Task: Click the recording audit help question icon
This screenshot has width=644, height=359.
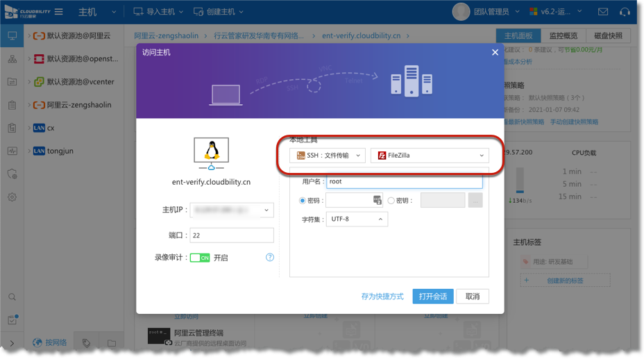Action: tap(270, 257)
